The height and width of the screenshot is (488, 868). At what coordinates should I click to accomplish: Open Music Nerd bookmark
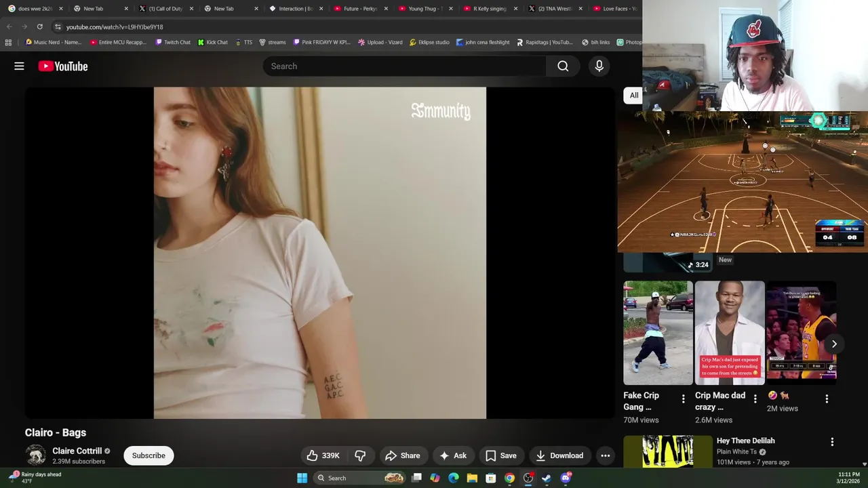(53, 42)
